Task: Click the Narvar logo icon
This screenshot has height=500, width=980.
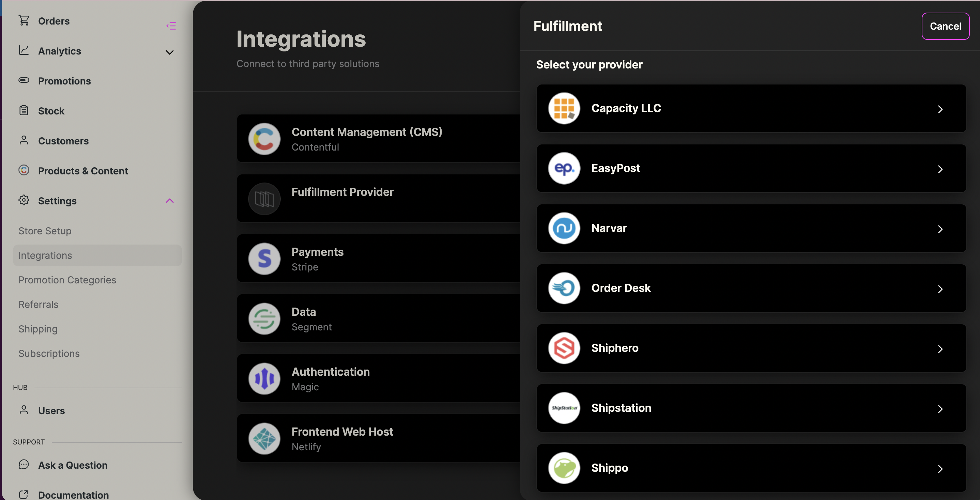Action: click(x=564, y=228)
